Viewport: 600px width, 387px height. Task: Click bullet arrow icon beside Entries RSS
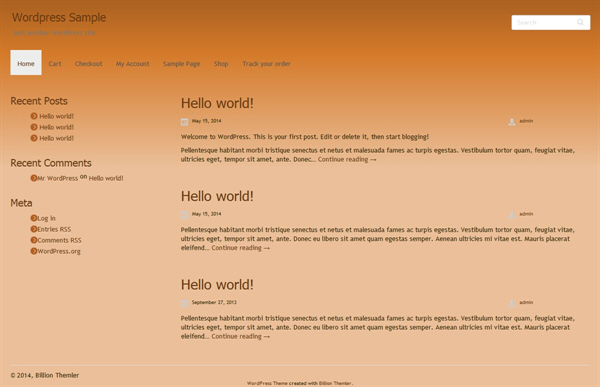[34, 229]
